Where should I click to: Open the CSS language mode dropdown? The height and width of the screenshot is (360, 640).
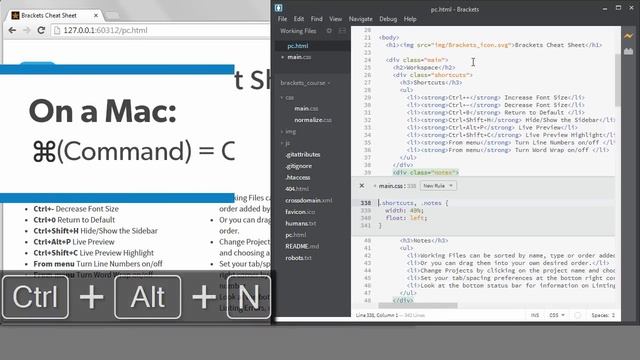(x=557, y=315)
